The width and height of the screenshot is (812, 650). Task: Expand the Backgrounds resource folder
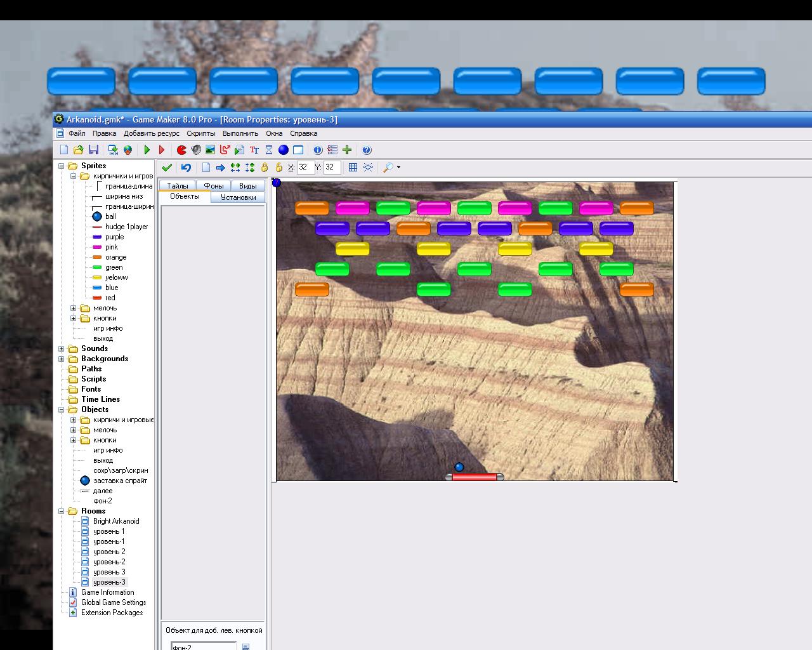tap(62, 359)
